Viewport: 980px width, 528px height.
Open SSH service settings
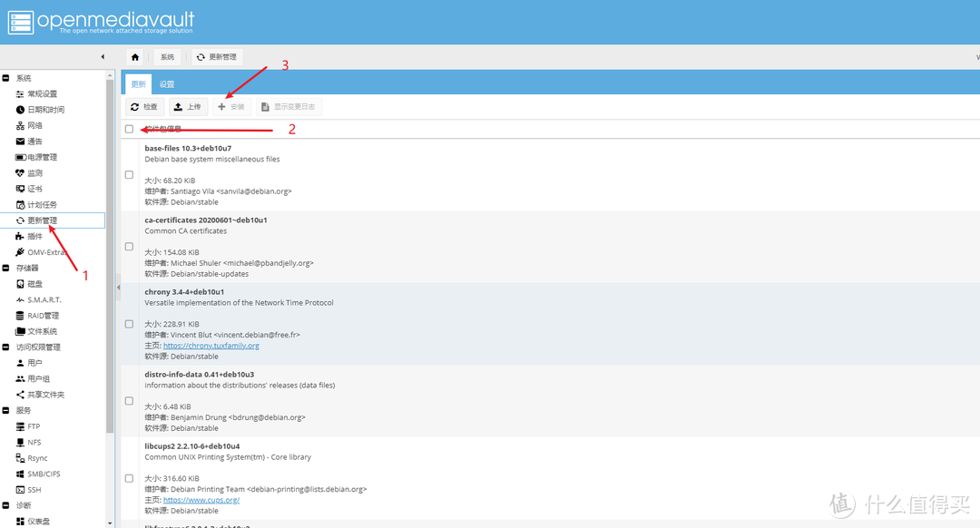point(29,490)
